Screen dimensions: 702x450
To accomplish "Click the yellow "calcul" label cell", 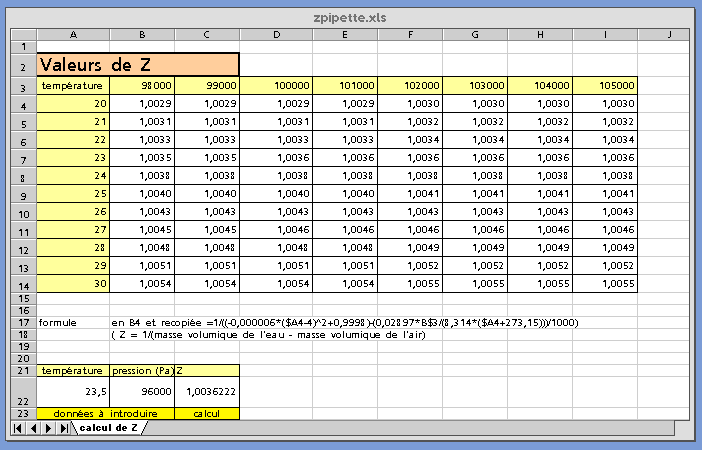I will pyautogui.click(x=207, y=412).
